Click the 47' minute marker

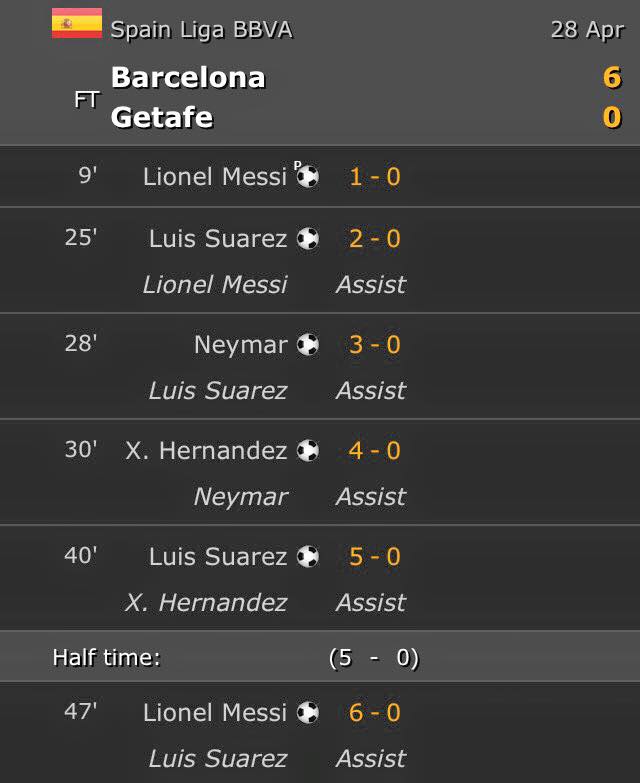pos(81,712)
